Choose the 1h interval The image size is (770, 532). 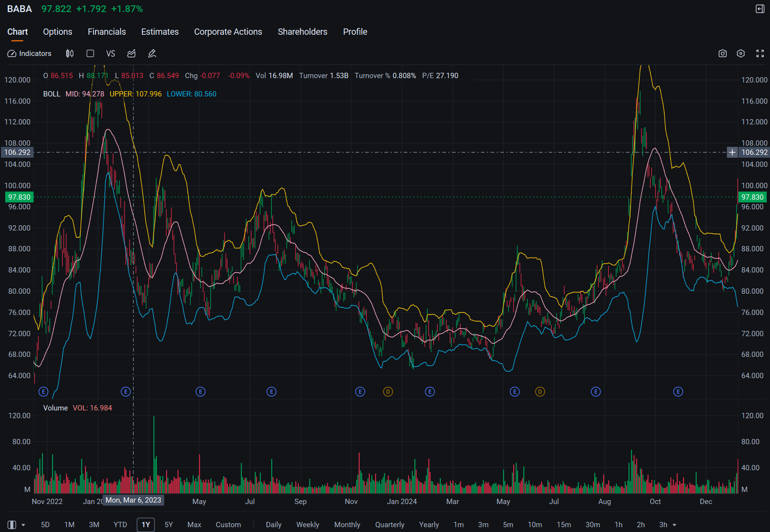pos(618,525)
